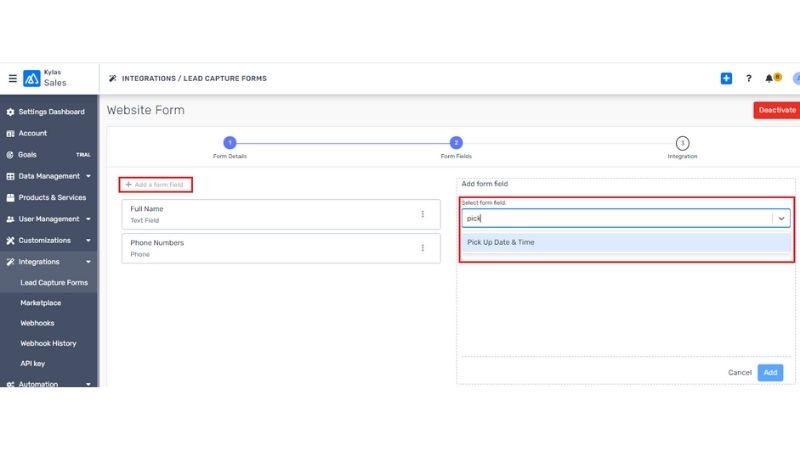The height and width of the screenshot is (450, 800).
Task: Click the Account building icon
Action: click(10, 133)
